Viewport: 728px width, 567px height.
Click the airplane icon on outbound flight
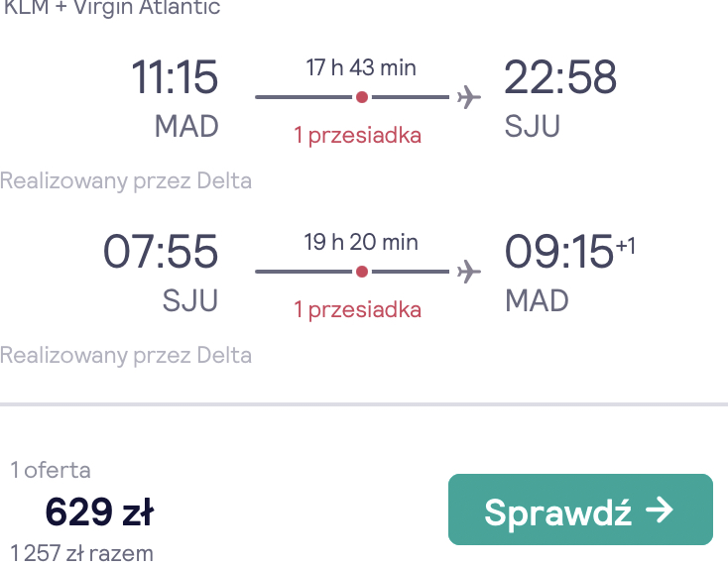point(469,97)
